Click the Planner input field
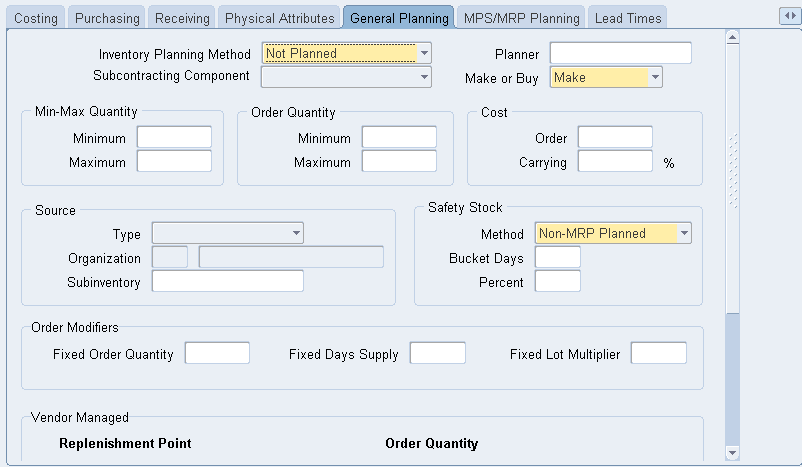 coord(620,54)
